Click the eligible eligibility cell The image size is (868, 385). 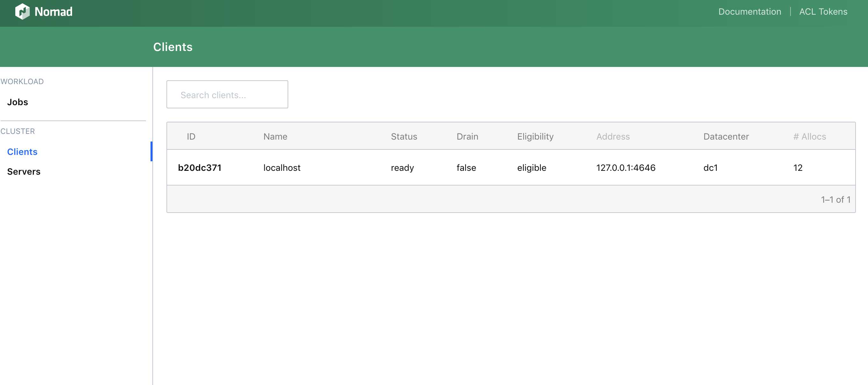(531, 168)
